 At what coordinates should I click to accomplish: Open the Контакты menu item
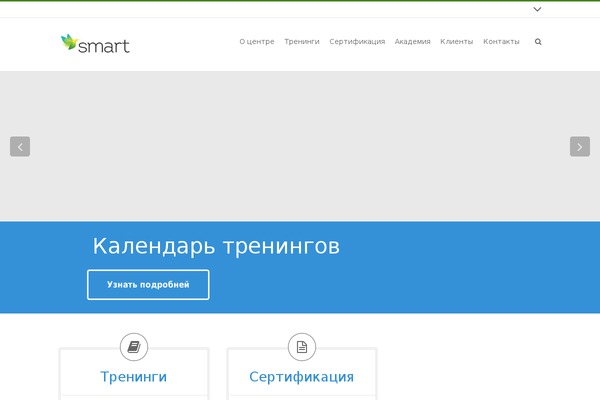point(501,41)
